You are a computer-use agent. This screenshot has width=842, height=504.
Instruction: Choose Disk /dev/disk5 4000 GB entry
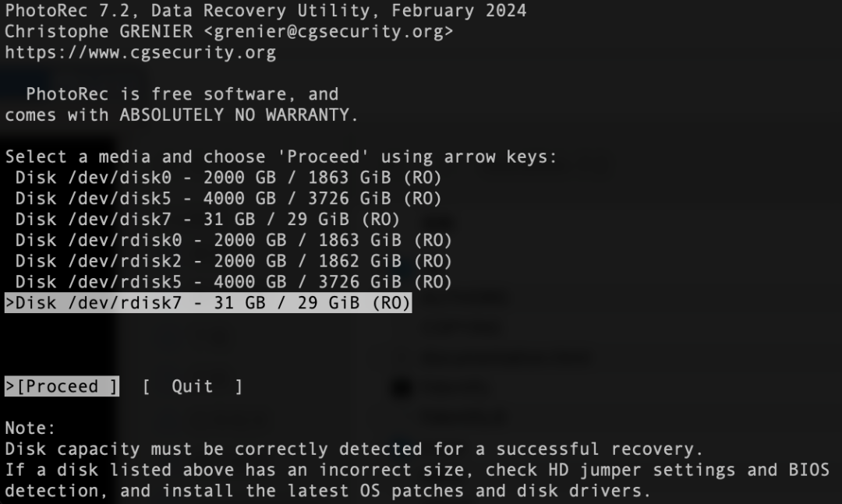pos(228,199)
